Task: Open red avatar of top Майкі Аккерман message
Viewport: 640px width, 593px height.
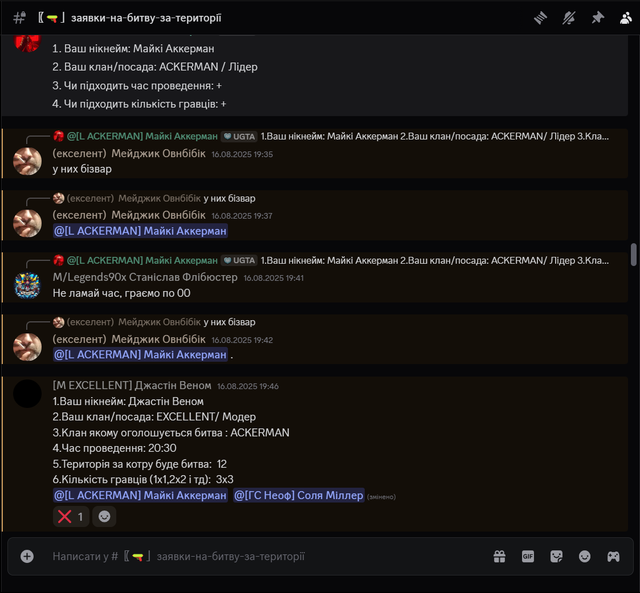Action: (27, 43)
